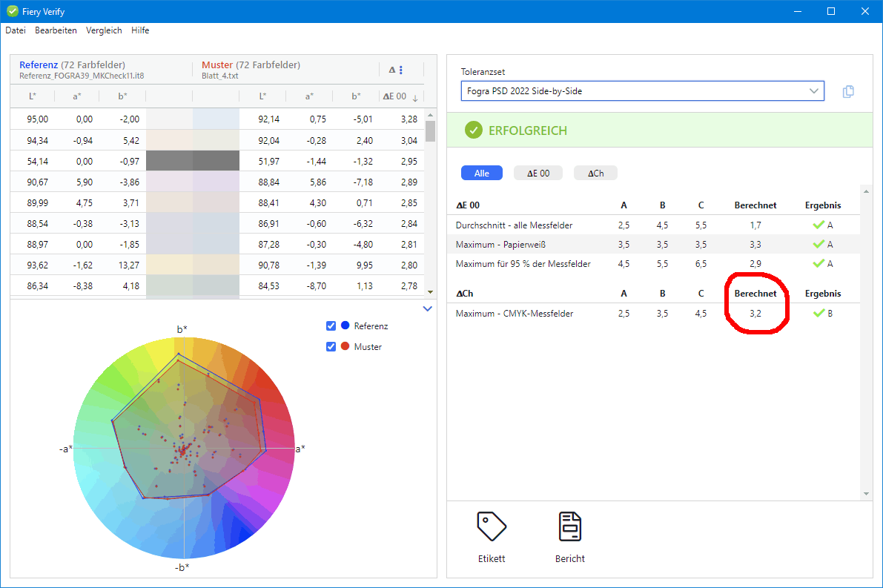Enable the ΔCh filter button
The width and height of the screenshot is (883, 588).
tap(594, 173)
